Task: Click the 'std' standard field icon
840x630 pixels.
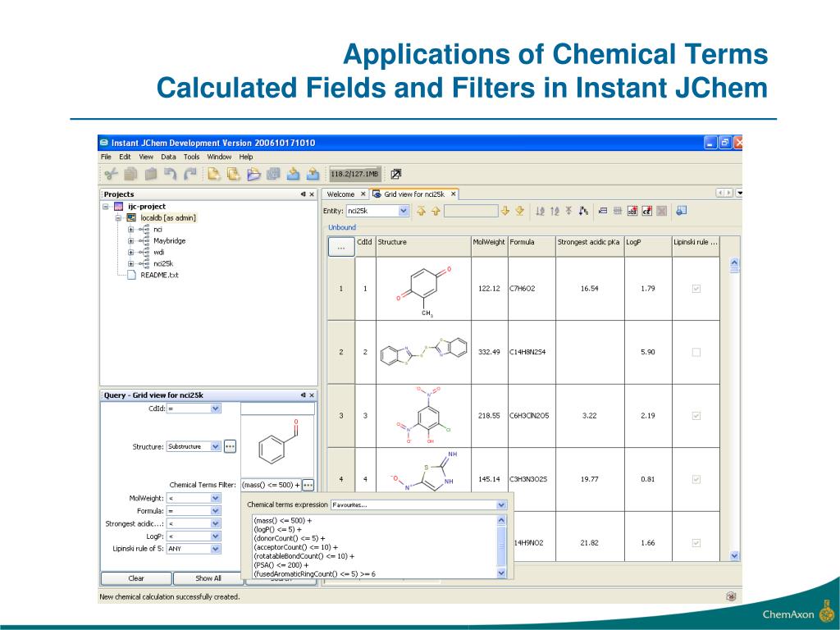Action: coord(632,211)
